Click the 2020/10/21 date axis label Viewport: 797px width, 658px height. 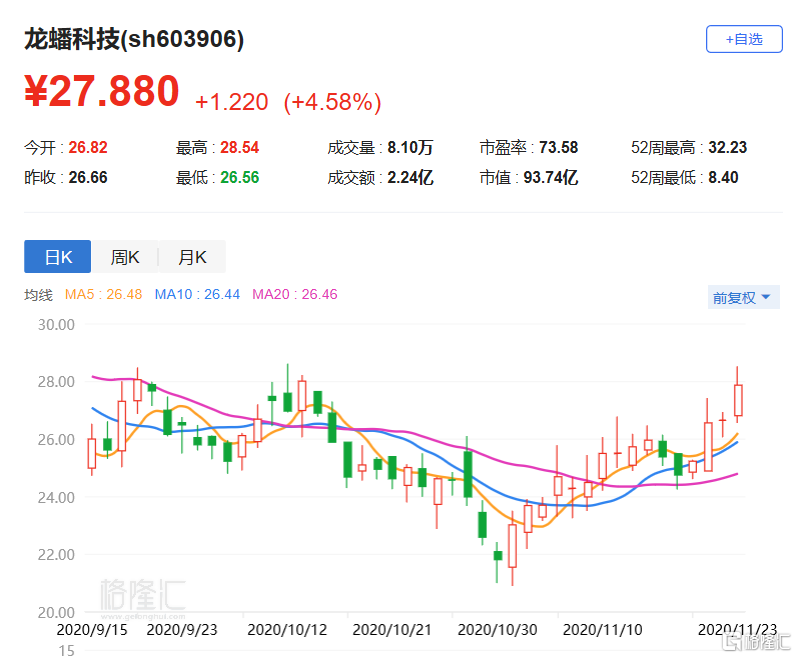click(392, 630)
